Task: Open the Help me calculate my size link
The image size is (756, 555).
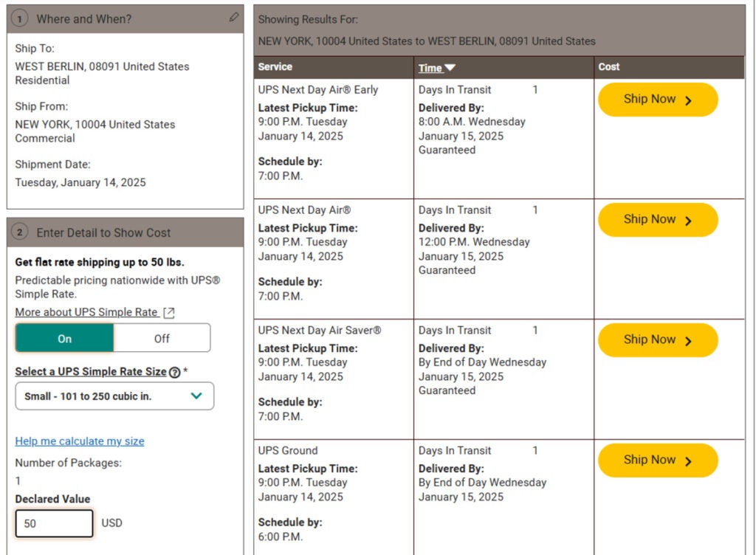Action: click(79, 441)
